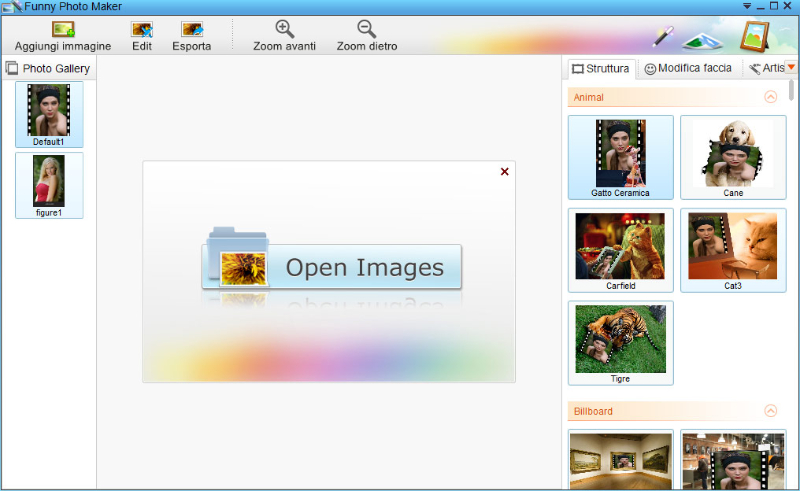
Task: Click the Aggiungi immagine toolbar icon
Action: [63, 31]
